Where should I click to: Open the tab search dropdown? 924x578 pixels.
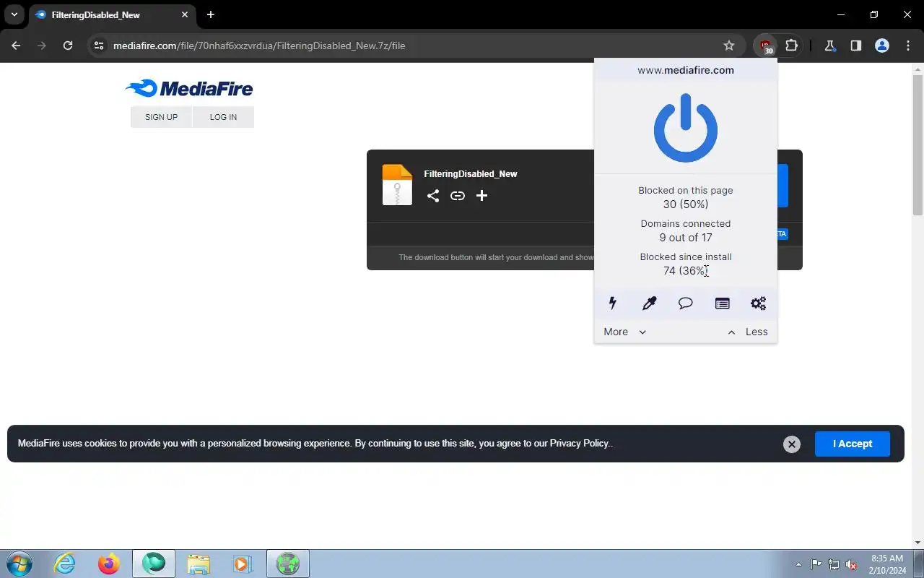pos(14,14)
